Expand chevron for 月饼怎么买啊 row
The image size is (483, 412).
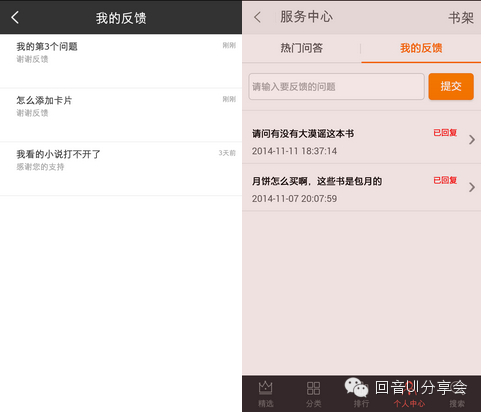[x=472, y=187]
